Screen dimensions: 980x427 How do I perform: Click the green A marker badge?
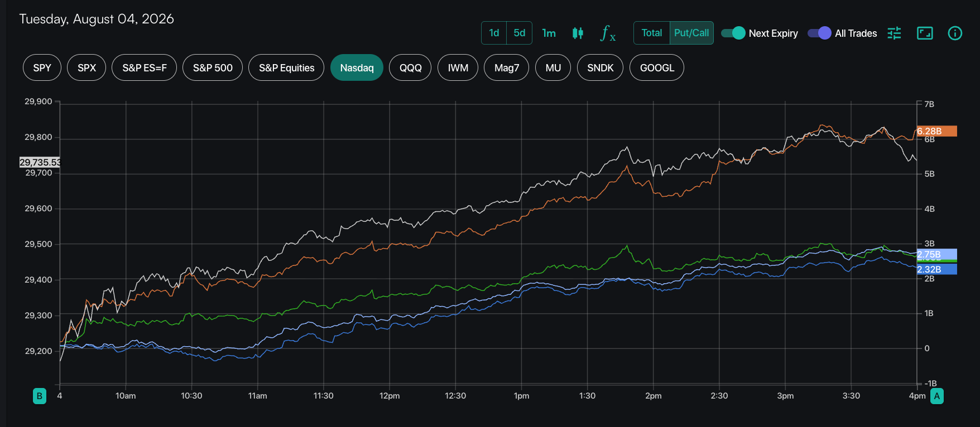[x=937, y=396]
